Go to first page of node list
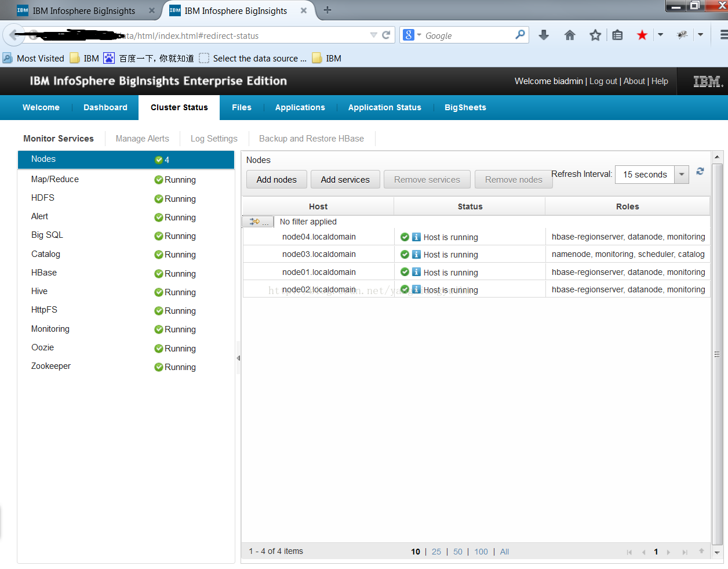 (629, 552)
